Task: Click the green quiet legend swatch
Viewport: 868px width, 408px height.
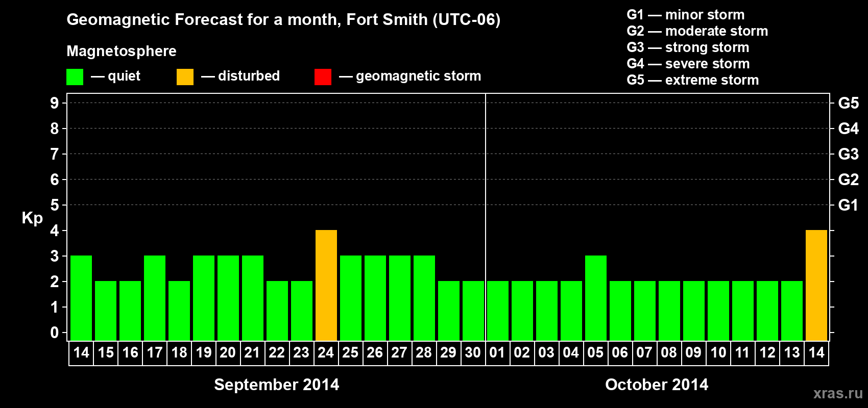Action: [75, 77]
